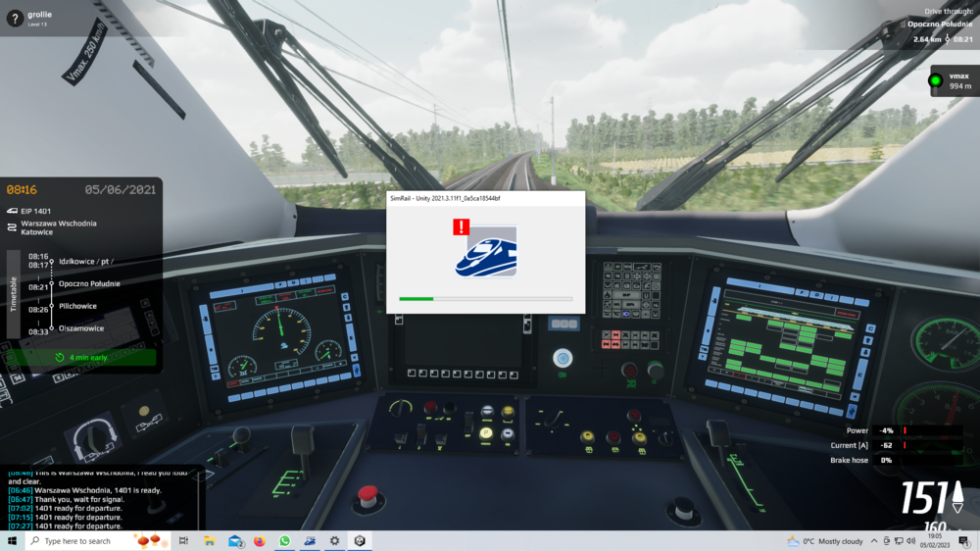Screen dimensions: 980x551
Task: Open Settings gear on taskbar
Action: pyautogui.click(x=334, y=541)
